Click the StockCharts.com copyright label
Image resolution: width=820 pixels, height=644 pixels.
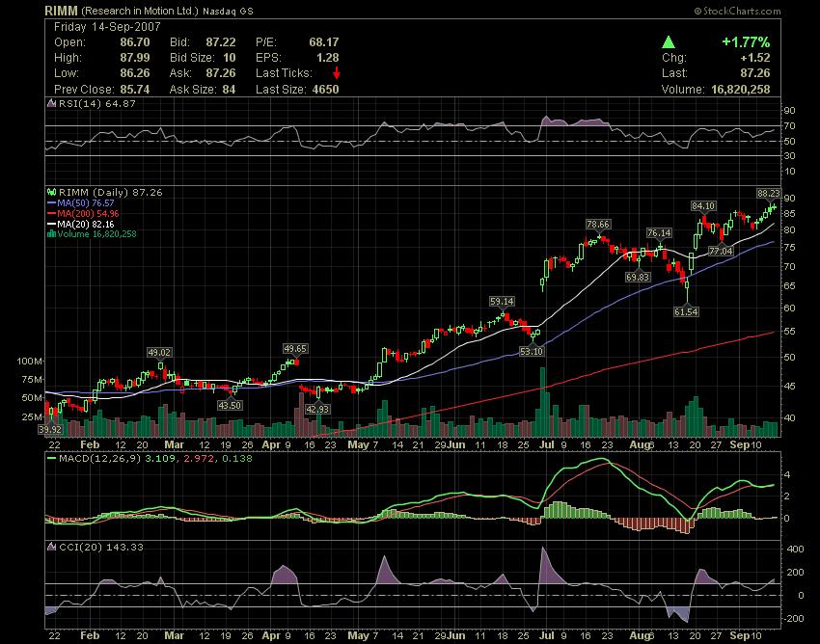click(737, 11)
